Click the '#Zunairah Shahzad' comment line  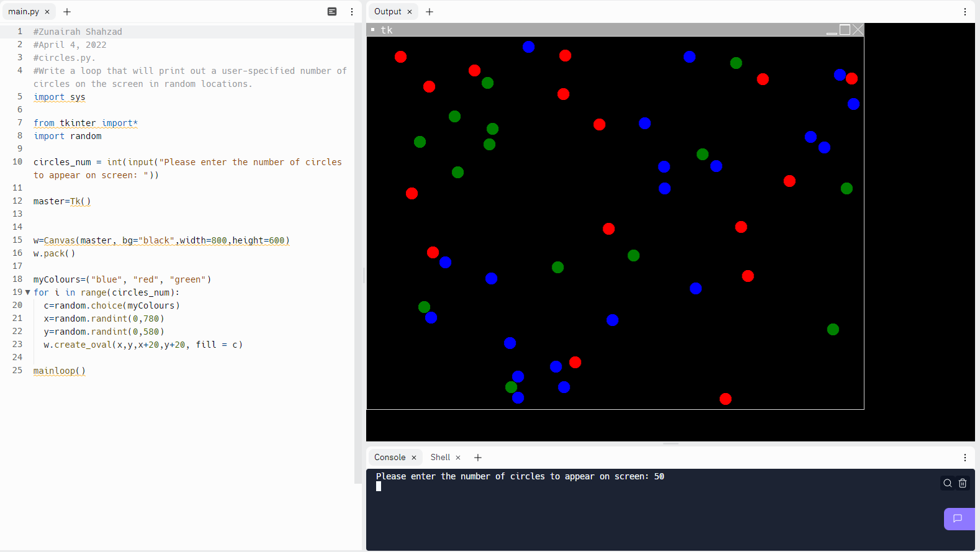(x=78, y=32)
